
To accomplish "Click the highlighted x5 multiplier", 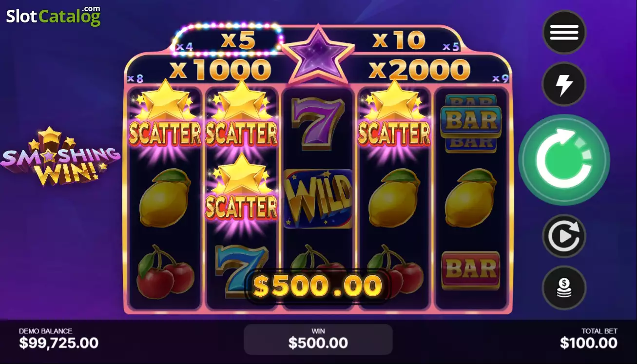I will [238, 40].
